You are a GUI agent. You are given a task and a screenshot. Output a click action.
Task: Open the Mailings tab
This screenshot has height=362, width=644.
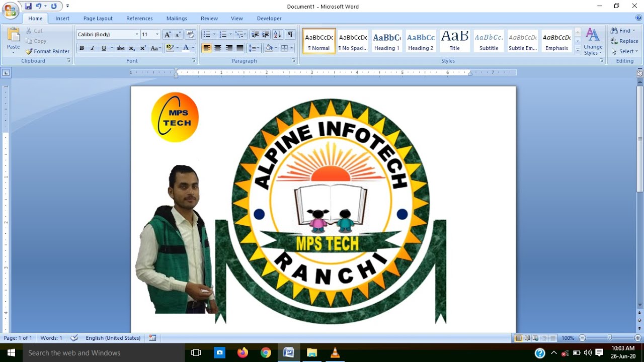coord(177,19)
